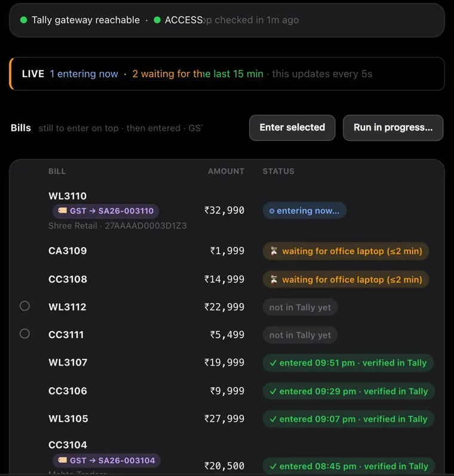This screenshot has height=476, width=454.
Task: Select the CC3111 bill radio button
Action: pos(24,334)
